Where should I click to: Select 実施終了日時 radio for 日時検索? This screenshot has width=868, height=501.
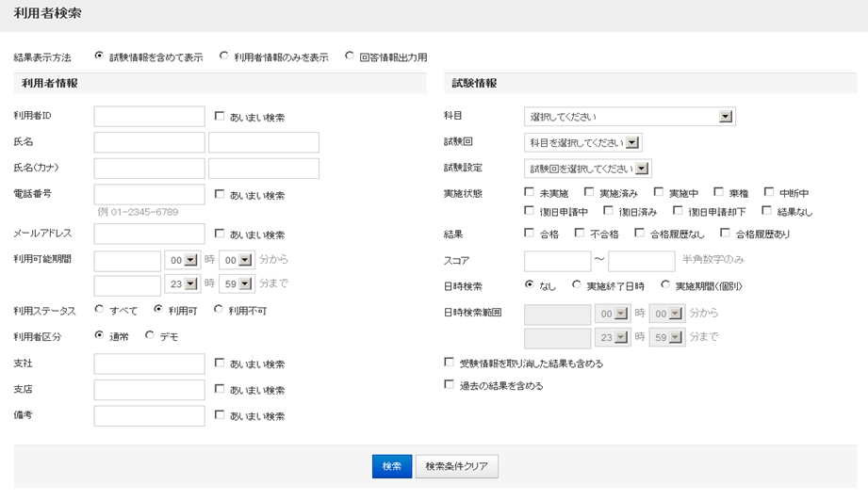pos(577,284)
